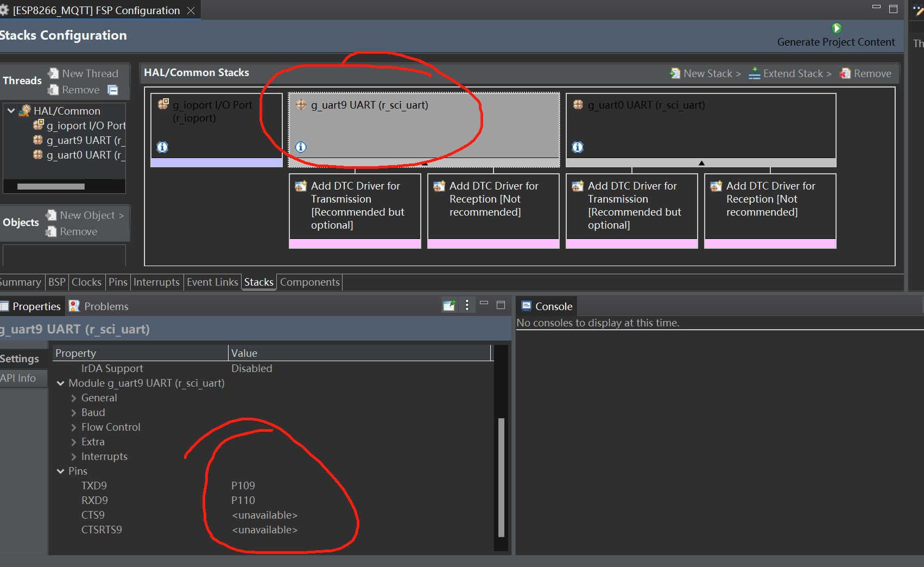The height and width of the screenshot is (567, 924).
Task: Collapse the HAL/Common tree node
Action: (x=11, y=111)
